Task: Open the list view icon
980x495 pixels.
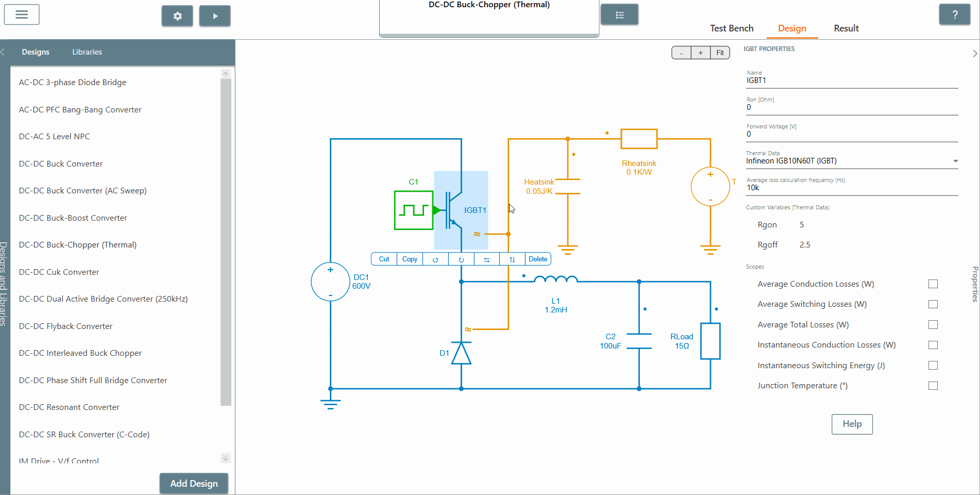Action: (619, 15)
